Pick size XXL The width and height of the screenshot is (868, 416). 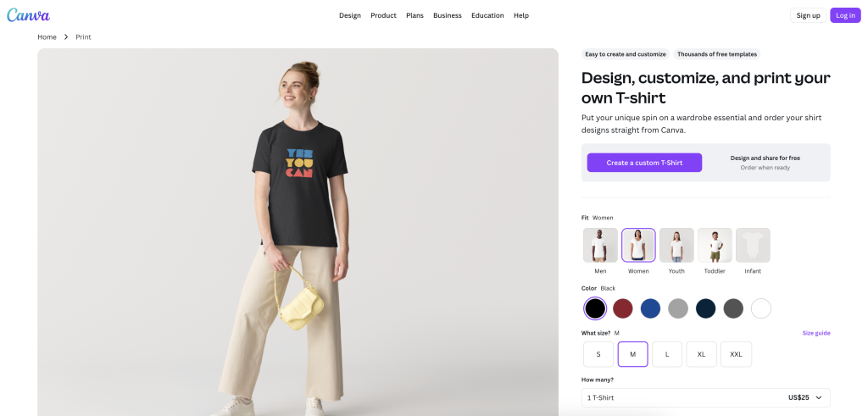[x=736, y=354]
